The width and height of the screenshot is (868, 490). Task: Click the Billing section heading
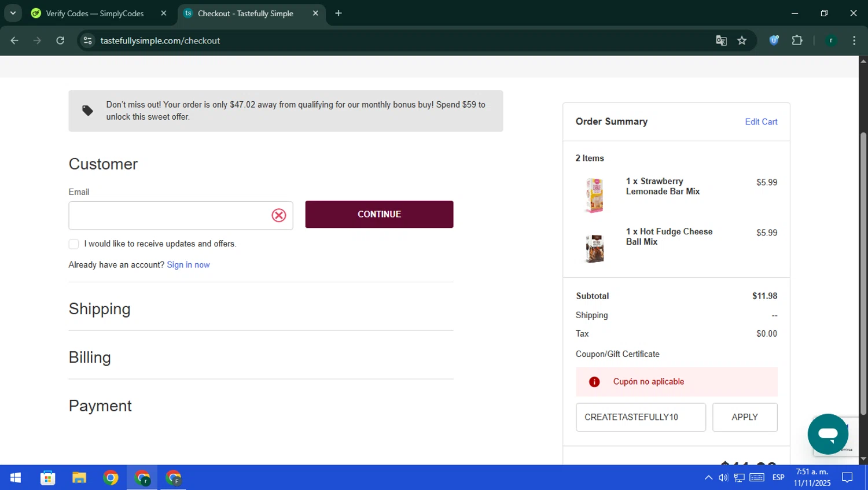[x=90, y=358]
